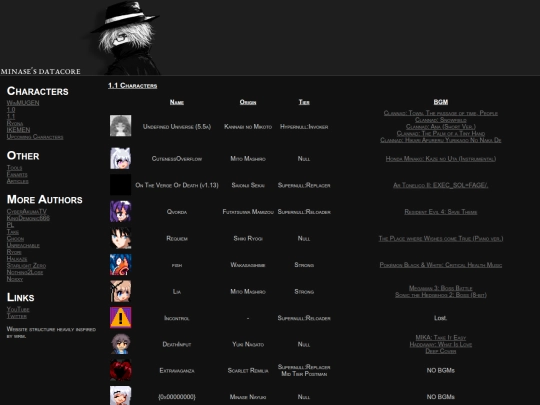
Task: Play Clannad: Ana (Short Ver.) BGM link
Action: (x=441, y=126)
